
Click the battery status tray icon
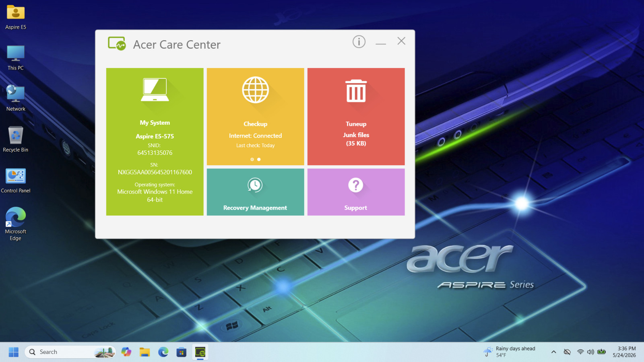click(x=601, y=352)
